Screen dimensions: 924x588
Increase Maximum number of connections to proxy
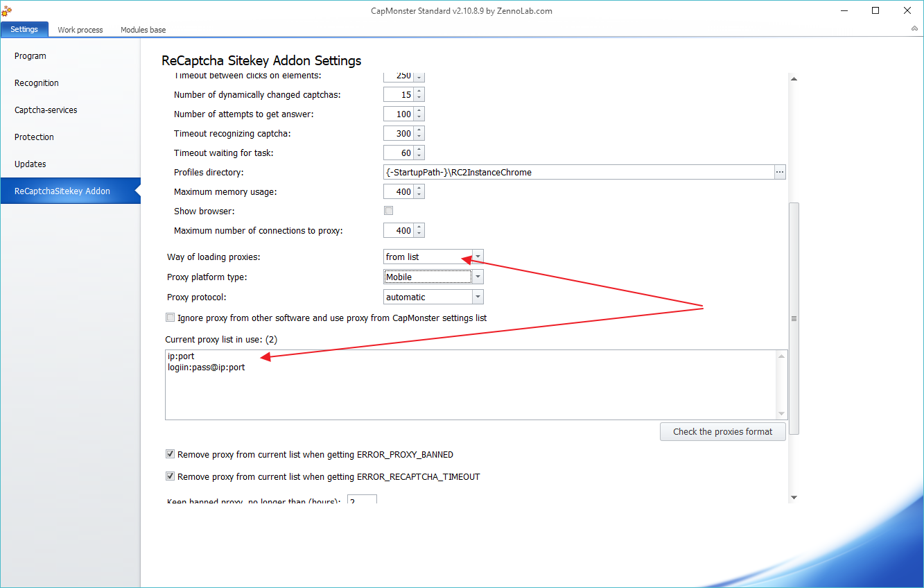[419, 227]
